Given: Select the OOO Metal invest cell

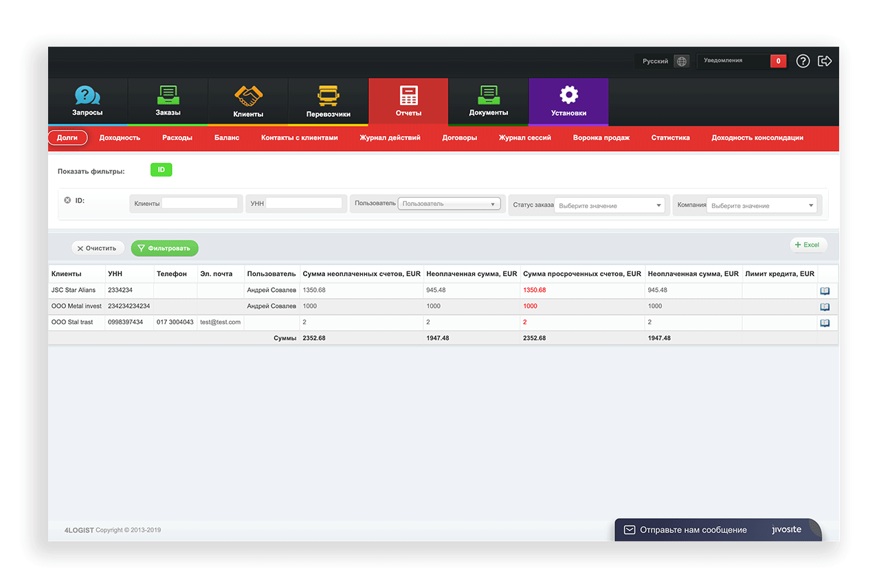Looking at the screenshot, I should point(76,306).
